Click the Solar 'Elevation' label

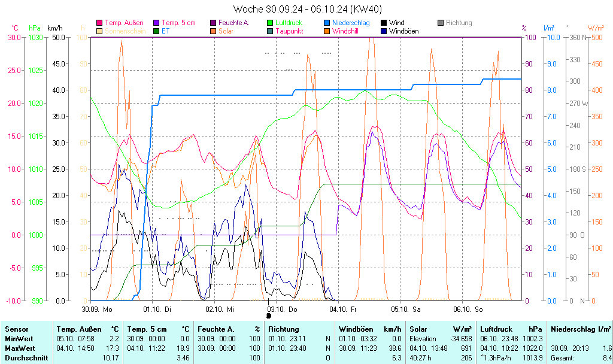pyautogui.click(x=423, y=339)
